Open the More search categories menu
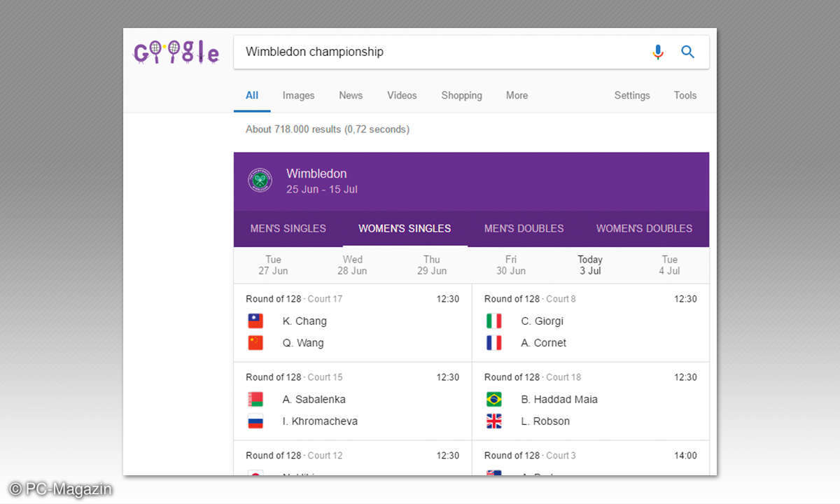The image size is (840, 504). (517, 95)
